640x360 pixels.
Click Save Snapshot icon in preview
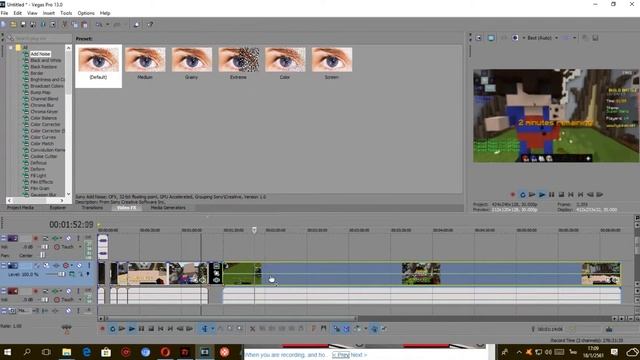click(x=595, y=38)
